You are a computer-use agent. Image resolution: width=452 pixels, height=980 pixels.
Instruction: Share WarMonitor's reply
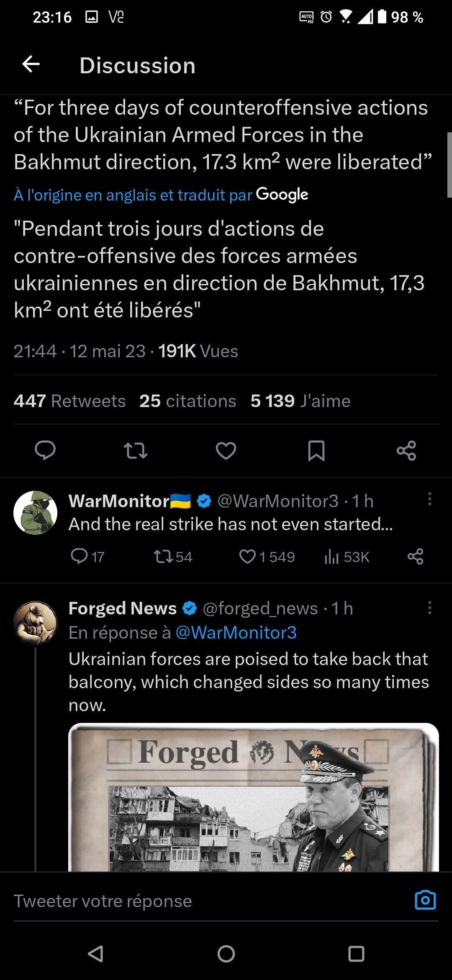point(416,557)
